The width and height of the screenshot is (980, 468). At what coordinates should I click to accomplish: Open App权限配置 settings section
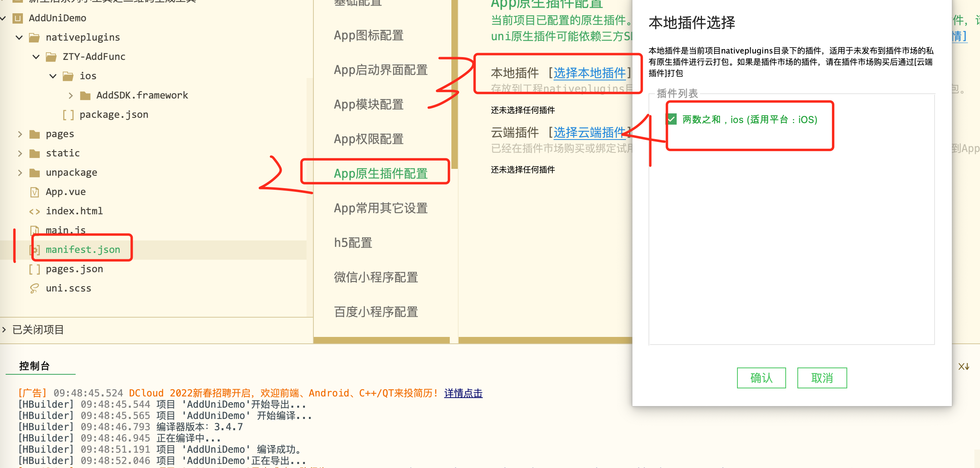pyautogui.click(x=369, y=139)
